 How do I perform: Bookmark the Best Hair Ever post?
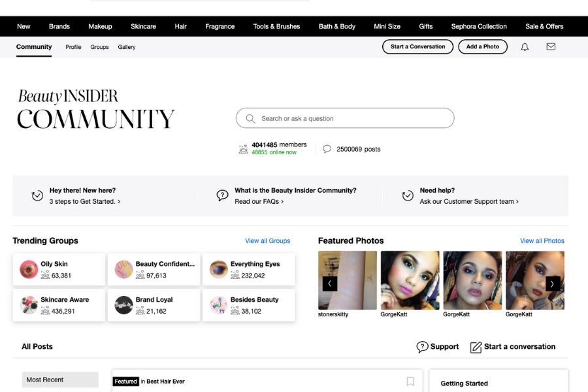pyautogui.click(x=411, y=382)
